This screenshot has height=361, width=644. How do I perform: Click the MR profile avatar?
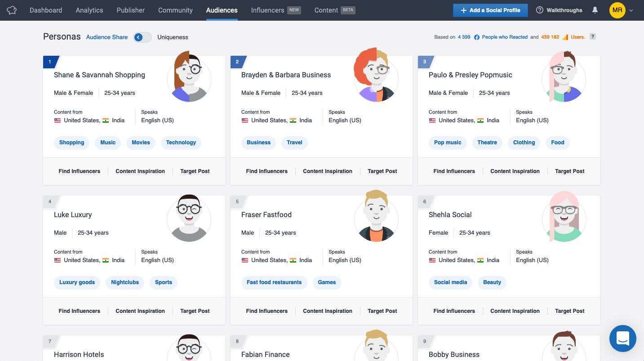pyautogui.click(x=617, y=10)
